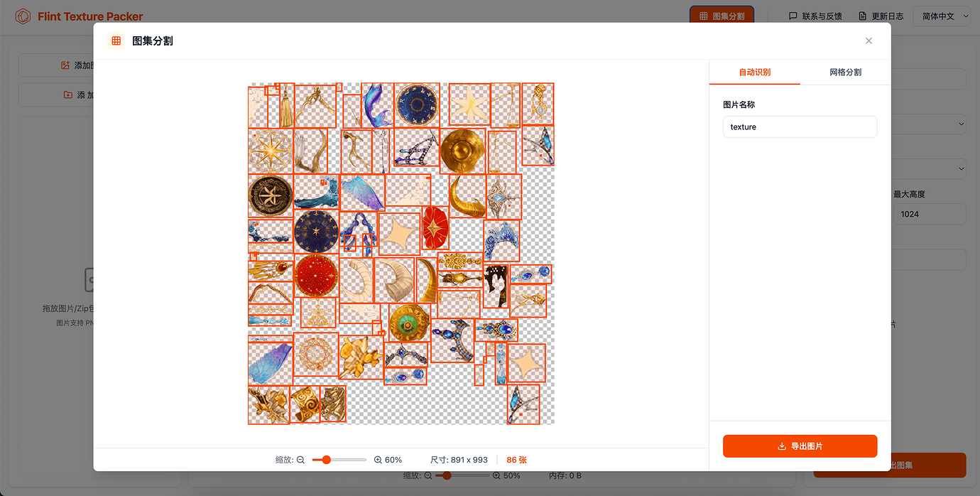Switch to the 网格分割 tab
The image size is (980, 496).
(845, 72)
